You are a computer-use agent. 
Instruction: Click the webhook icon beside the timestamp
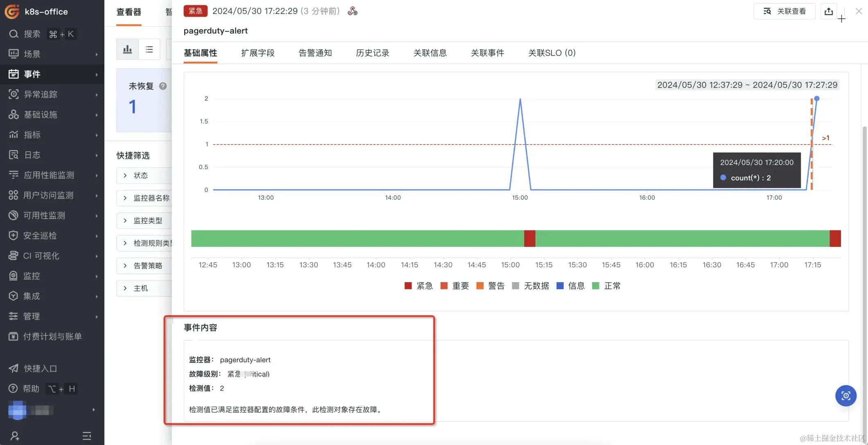pos(353,11)
